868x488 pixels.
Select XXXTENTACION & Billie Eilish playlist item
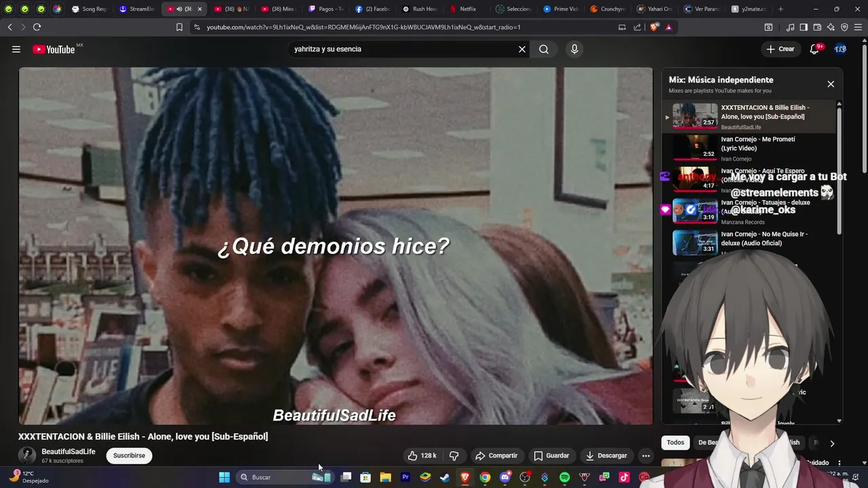click(x=749, y=116)
